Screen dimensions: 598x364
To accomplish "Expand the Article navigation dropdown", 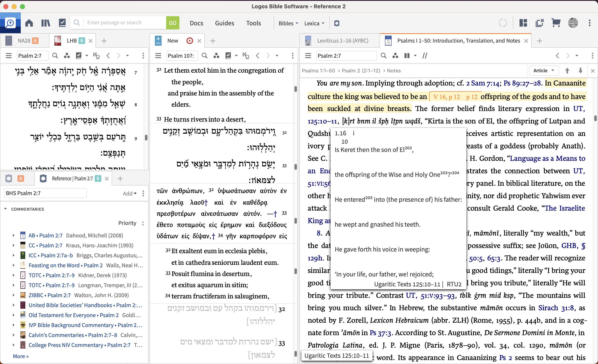I will [x=544, y=71].
